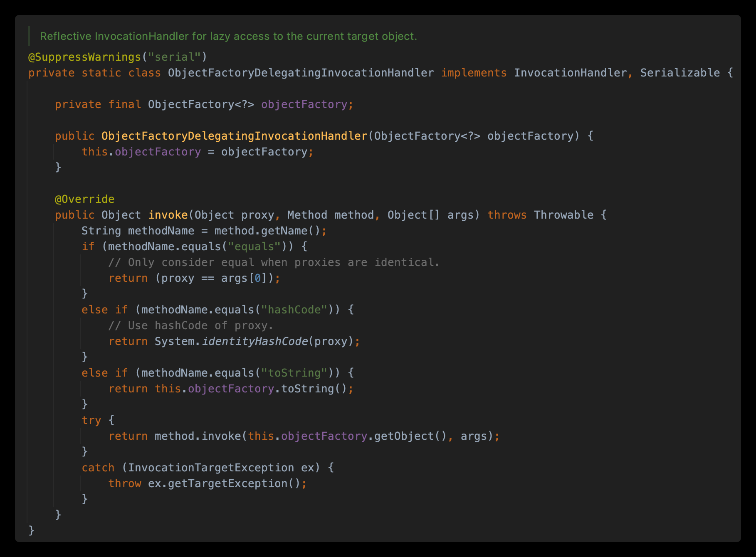Viewport: 756px width, 557px height.
Task: Click the invoke method name in its declaration
Action: (x=168, y=215)
